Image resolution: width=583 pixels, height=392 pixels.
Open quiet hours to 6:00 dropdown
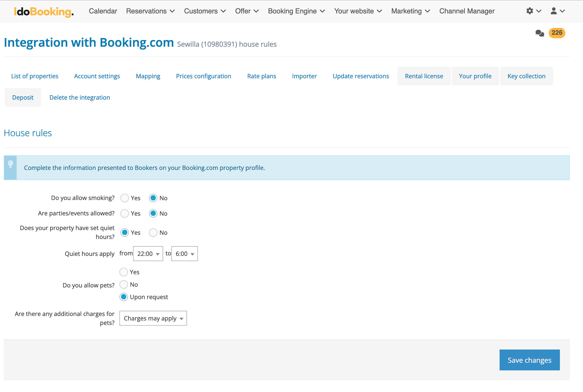pos(184,254)
